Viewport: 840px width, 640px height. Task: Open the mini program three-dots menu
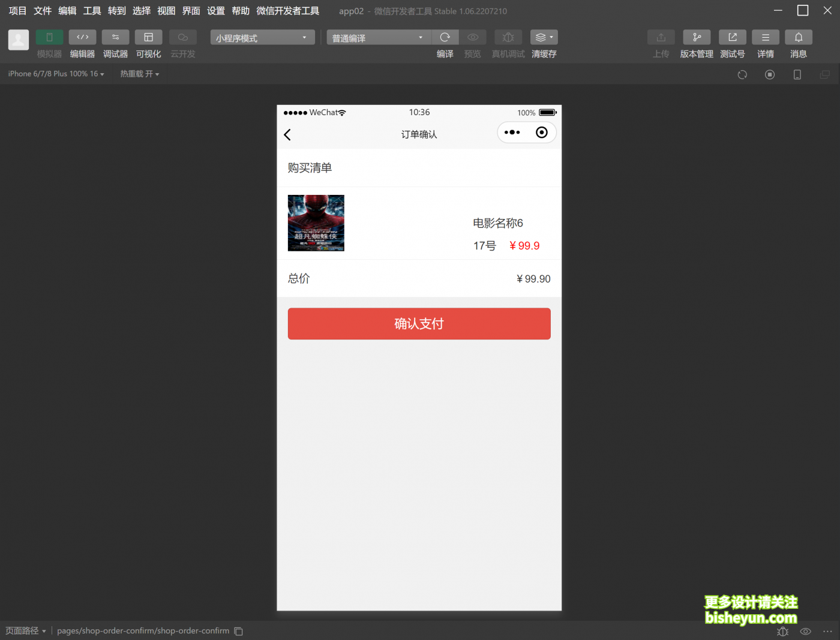512,133
